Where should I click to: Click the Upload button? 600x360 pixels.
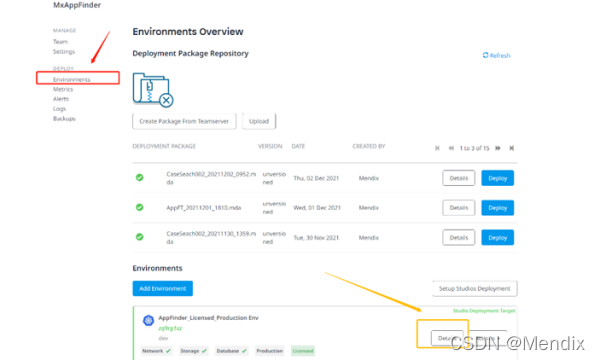(259, 121)
